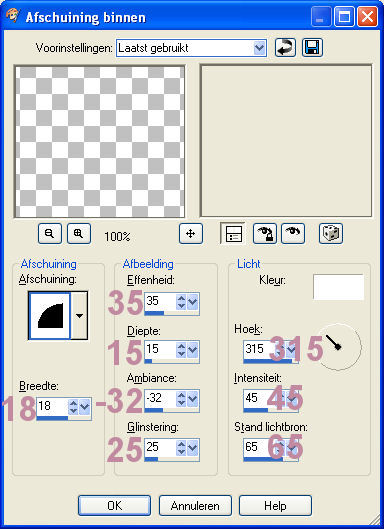This screenshot has height=529, width=384.
Task: Click the save preset floppy disk icon
Action: click(x=312, y=48)
